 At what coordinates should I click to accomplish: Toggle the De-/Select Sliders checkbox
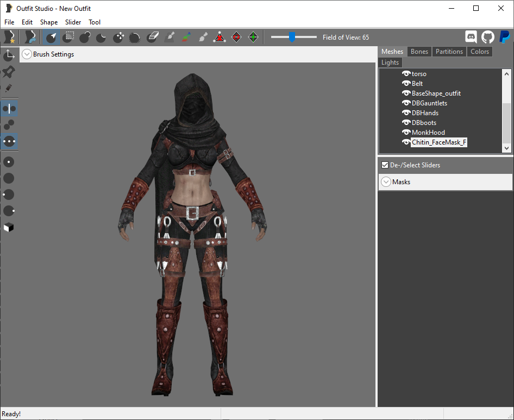pos(385,165)
